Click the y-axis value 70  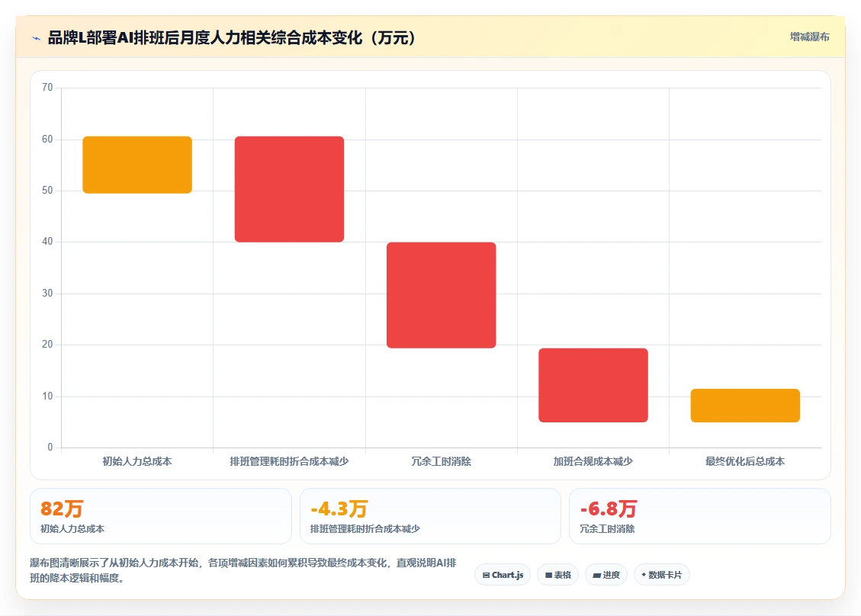(47, 88)
